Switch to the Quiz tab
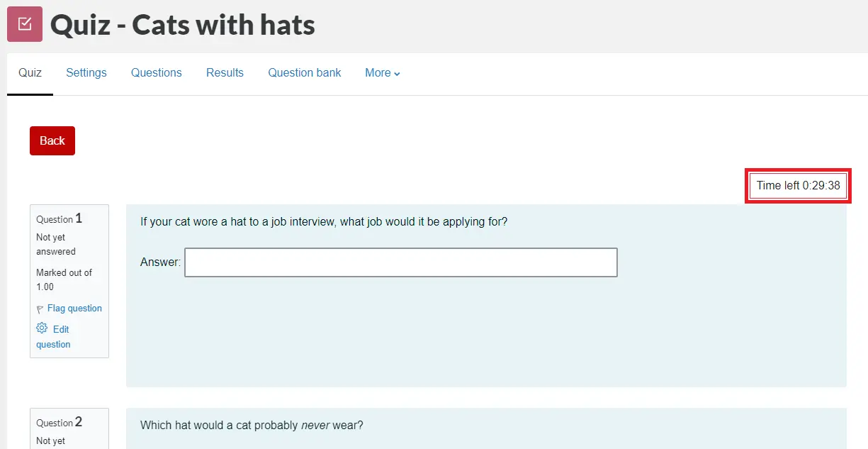The width and height of the screenshot is (868, 449). tap(30, 73)
